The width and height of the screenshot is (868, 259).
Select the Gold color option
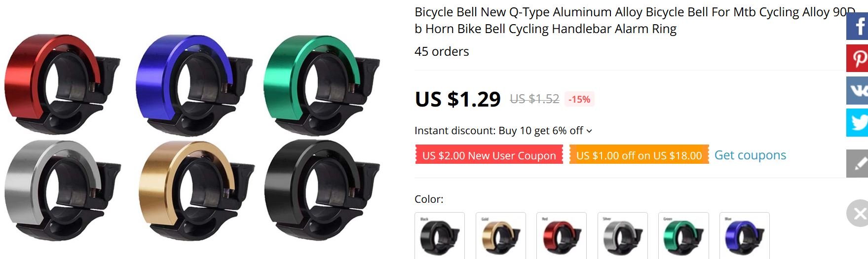click(x=501, y=236)
